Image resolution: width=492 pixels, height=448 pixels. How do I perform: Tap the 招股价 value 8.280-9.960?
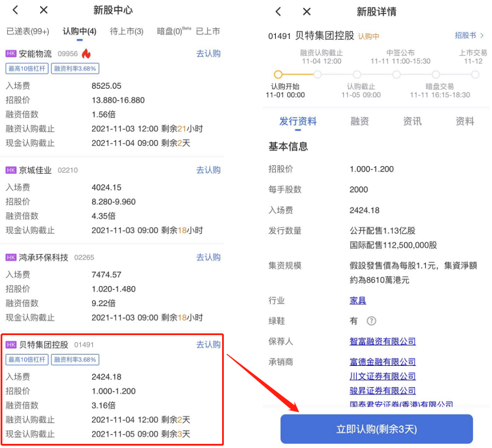(113, 202)
